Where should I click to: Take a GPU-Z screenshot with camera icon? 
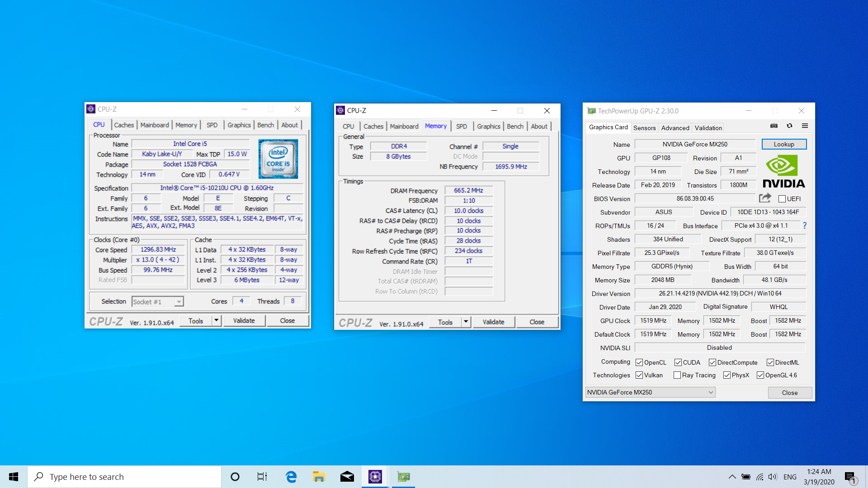click(774, 126)
